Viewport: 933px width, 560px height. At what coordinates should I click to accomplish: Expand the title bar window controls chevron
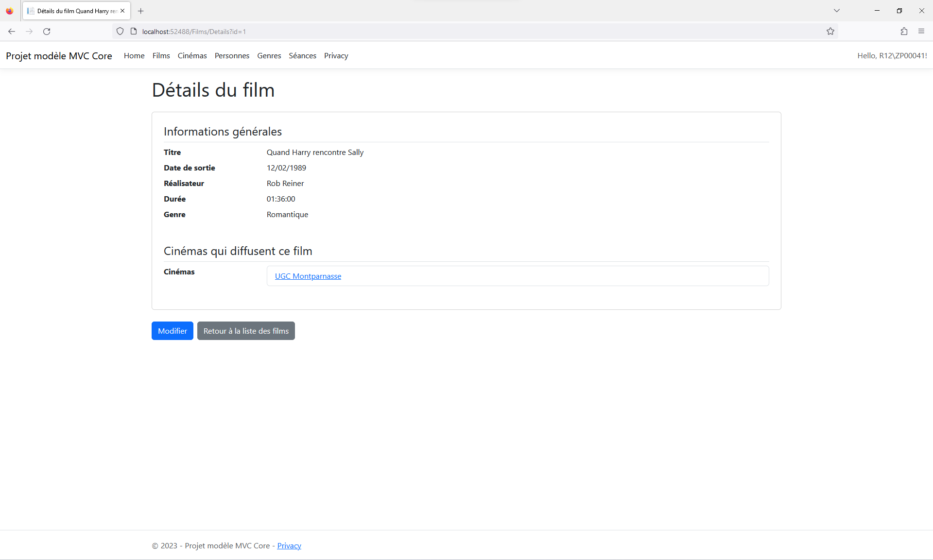point(836,10)
